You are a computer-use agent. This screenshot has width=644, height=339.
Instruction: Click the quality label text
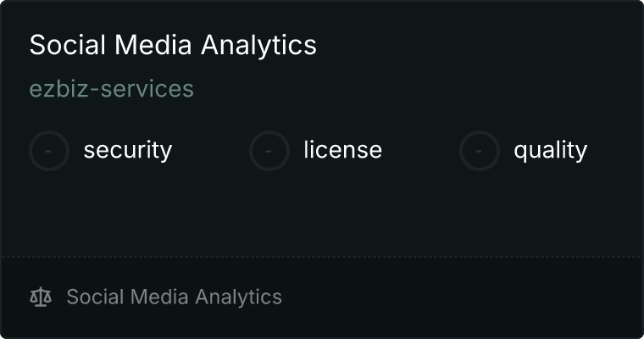[550, 150]
